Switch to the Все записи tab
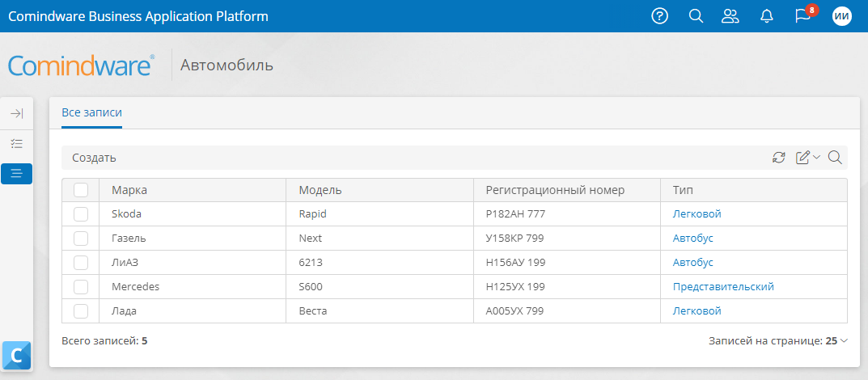 tap(92, 113)
